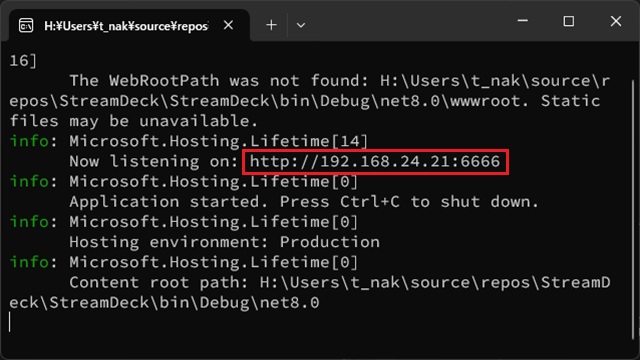Click "Microsoft.Hosting.Lifetime[14]" text
The image size is (640, 360).
pos(219,141)
